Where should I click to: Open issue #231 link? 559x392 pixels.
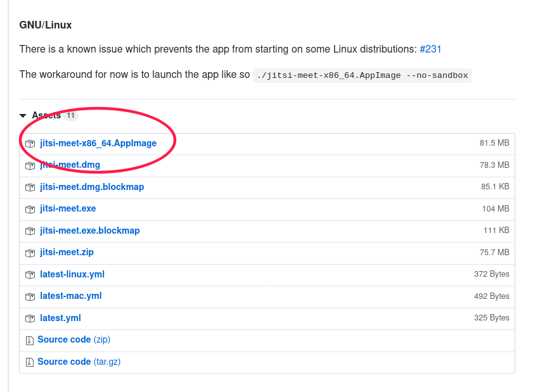430,49
